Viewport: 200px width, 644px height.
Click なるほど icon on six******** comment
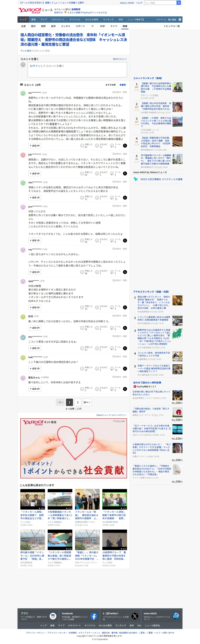(x=97, y=146)
